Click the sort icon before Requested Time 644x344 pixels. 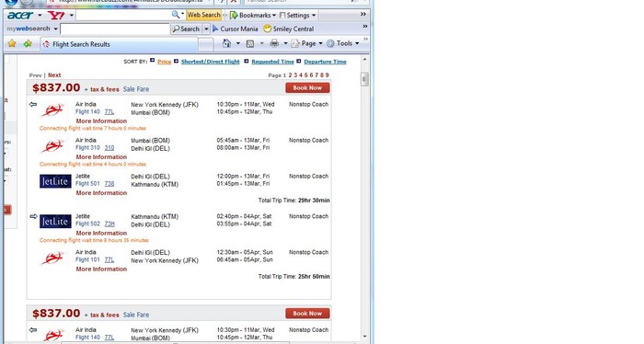247,61
